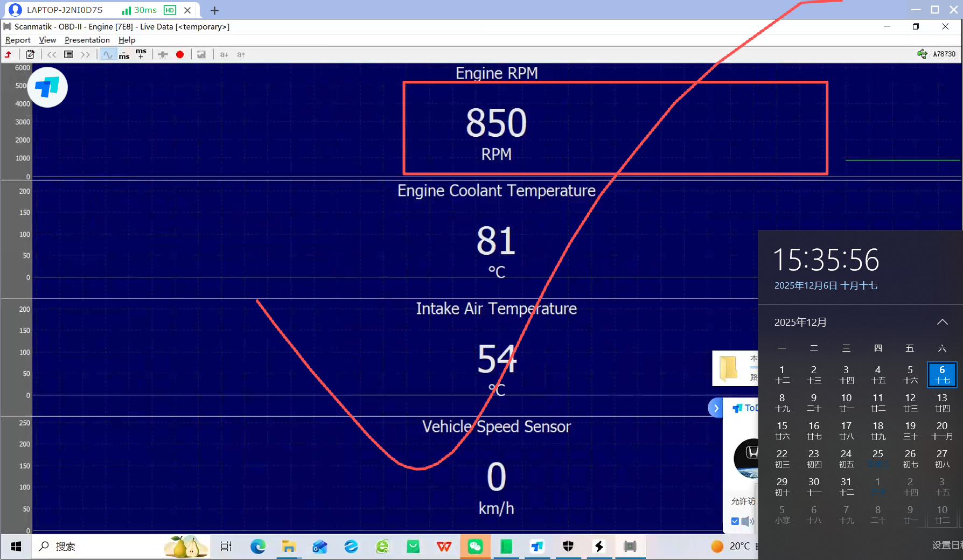Open the Report menu
The height and width of the screenshot is (560, 963).
[18, 40]
